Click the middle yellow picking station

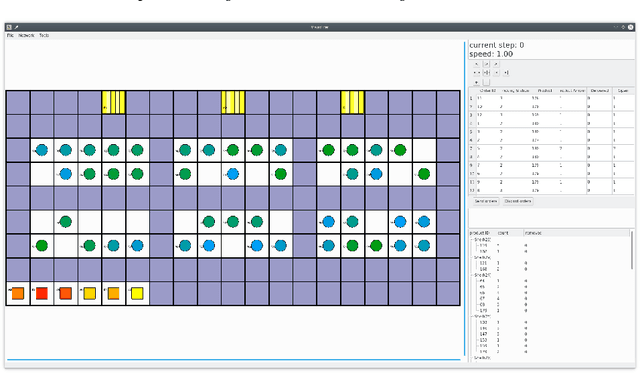[233, 102]
